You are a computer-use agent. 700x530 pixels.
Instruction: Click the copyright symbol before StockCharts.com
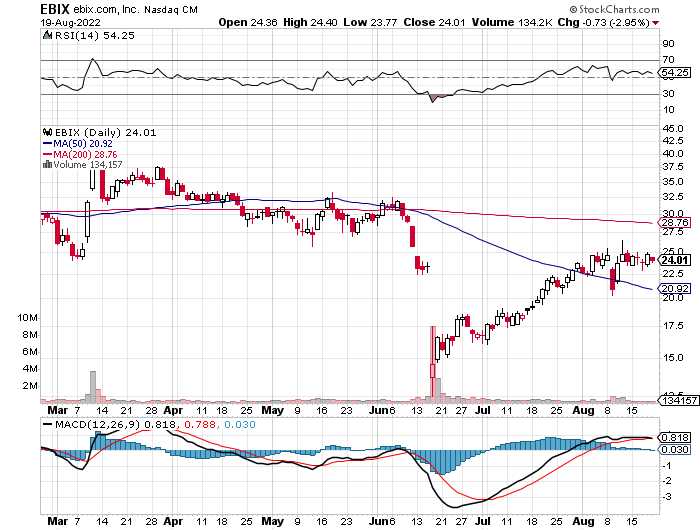pyautogui.click(x=573, y=9)
